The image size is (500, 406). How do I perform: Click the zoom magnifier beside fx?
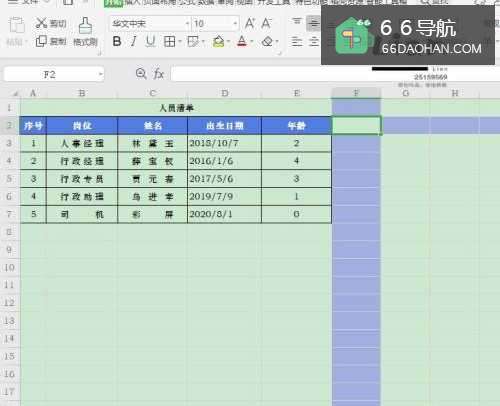point(141,74)
